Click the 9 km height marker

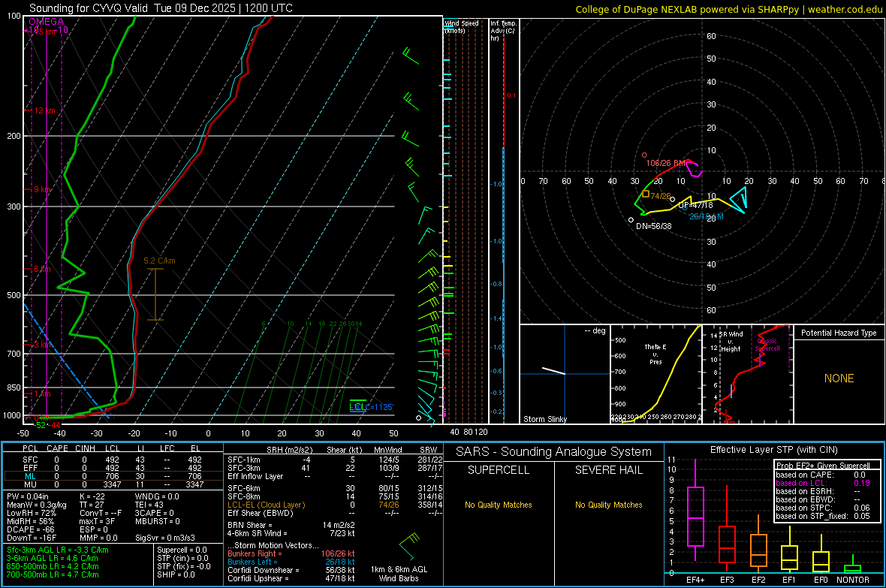42,189
